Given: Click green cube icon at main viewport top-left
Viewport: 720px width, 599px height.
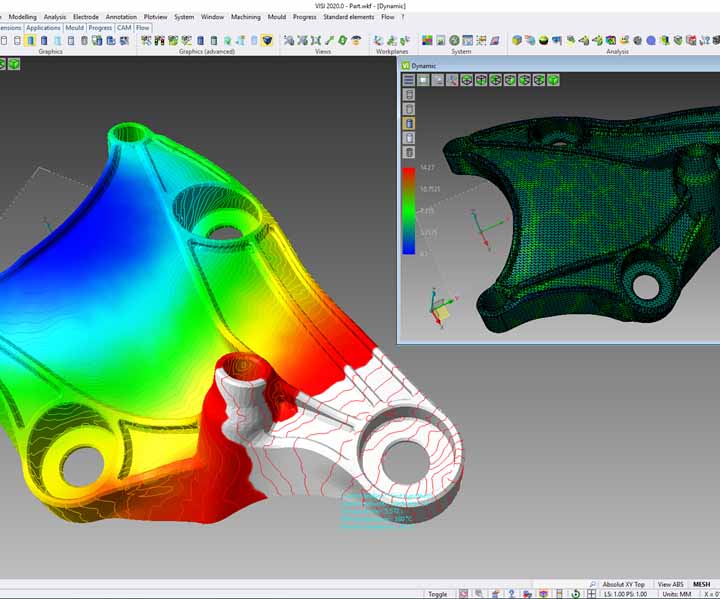Looking at the screenshot, I should click(x=14, y=64).
